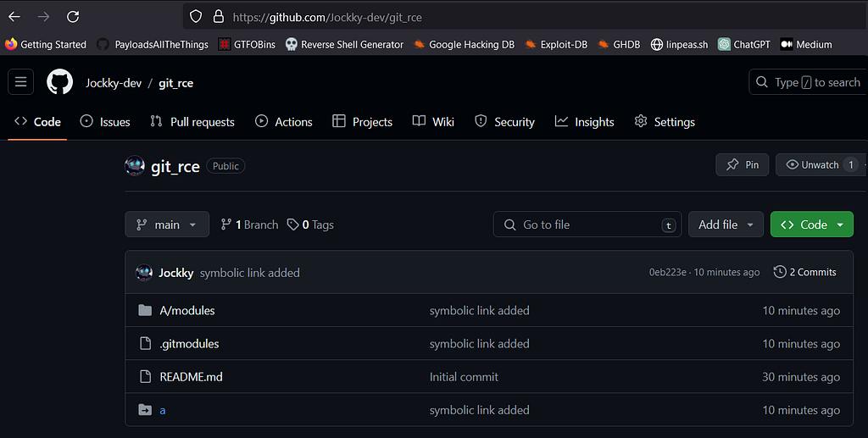Screen dimensions: 868x438
Task: Switch to the Issues tab
Action: [105, 122]
